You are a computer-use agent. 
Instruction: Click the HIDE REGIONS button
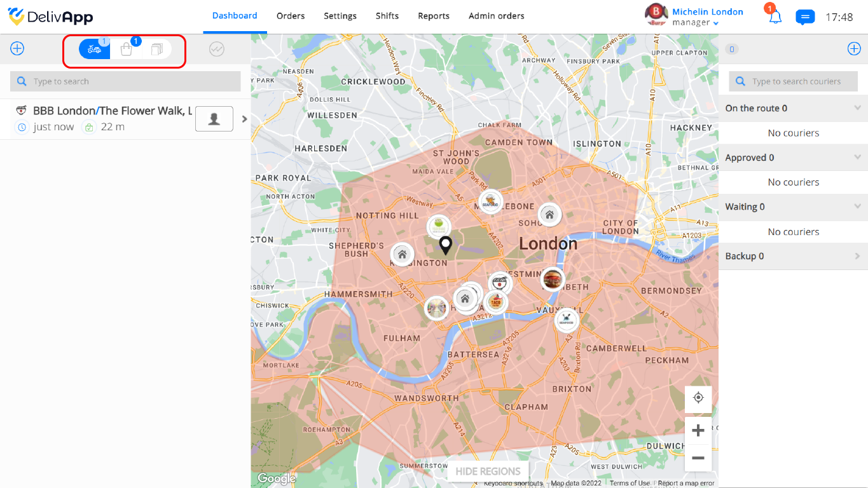click(488, 471)
